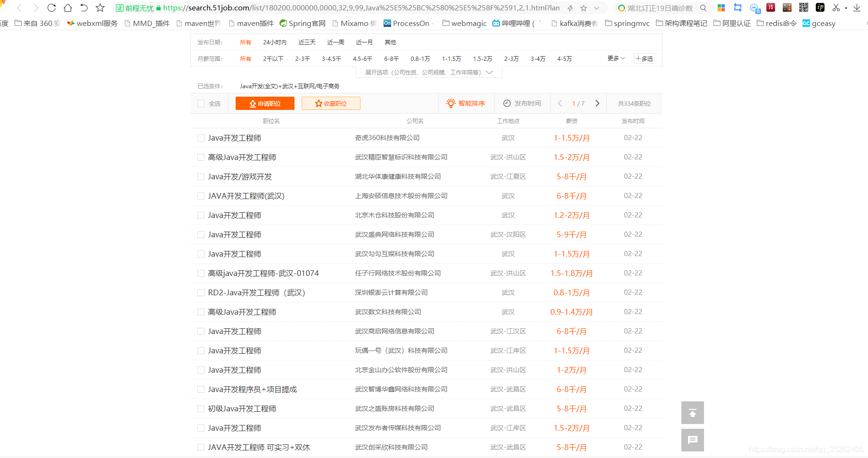Open company 湖北华体康健康科技有限公司

pos(398,176)
